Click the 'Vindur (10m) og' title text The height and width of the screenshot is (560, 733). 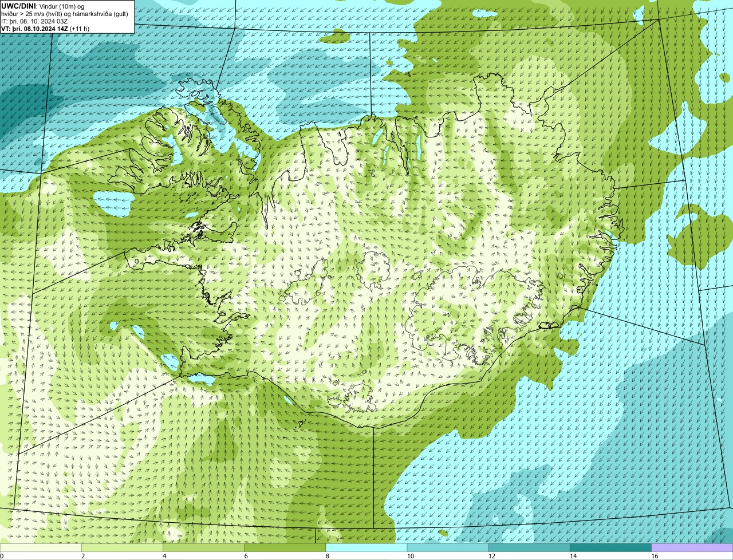tap(61, 6)
